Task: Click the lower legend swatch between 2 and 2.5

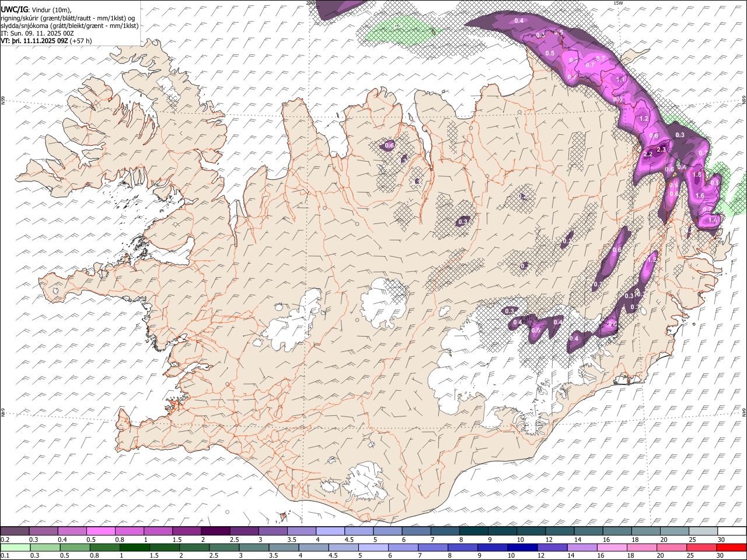Action: (x=194, y=547)
